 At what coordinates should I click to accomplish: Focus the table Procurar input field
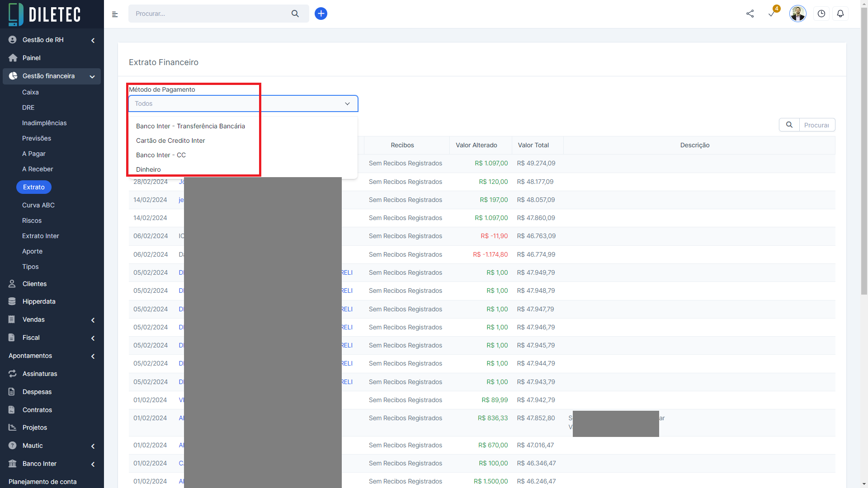816,125
